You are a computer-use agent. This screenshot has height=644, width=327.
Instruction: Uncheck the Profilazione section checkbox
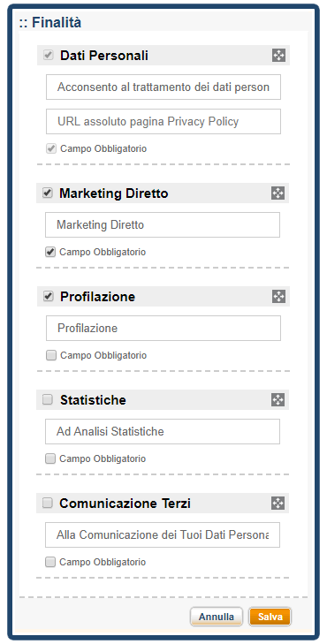pos(49,297)
